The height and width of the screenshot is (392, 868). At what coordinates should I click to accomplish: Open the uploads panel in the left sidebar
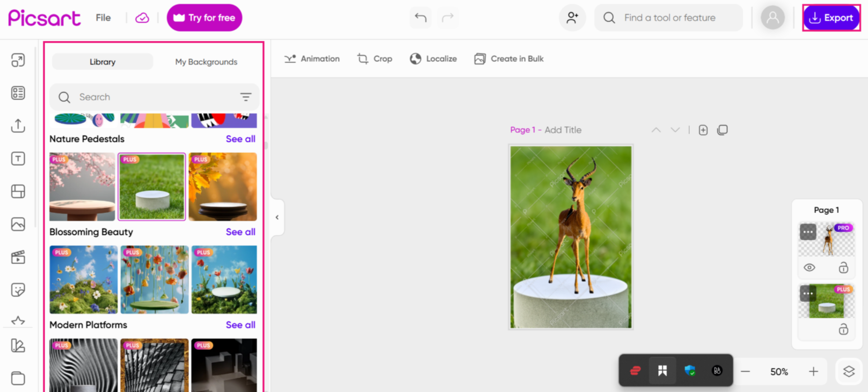pyautogui.click(x=18, y=126)
